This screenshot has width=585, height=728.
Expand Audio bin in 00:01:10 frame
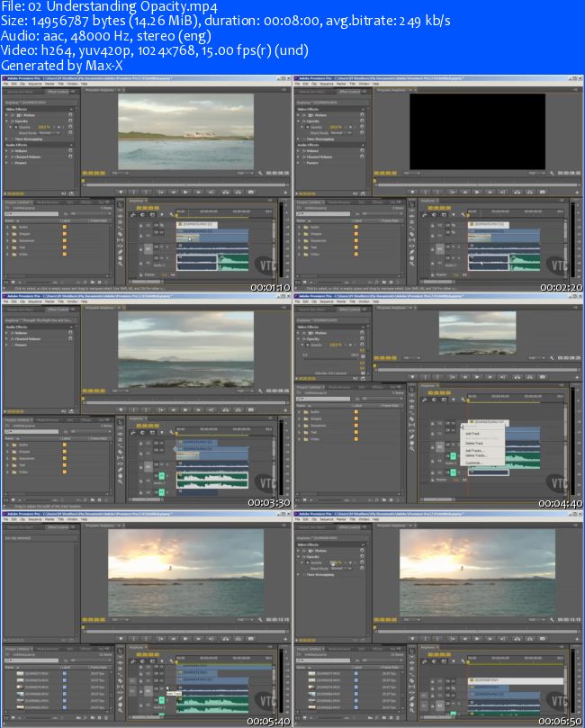(7, 227)
